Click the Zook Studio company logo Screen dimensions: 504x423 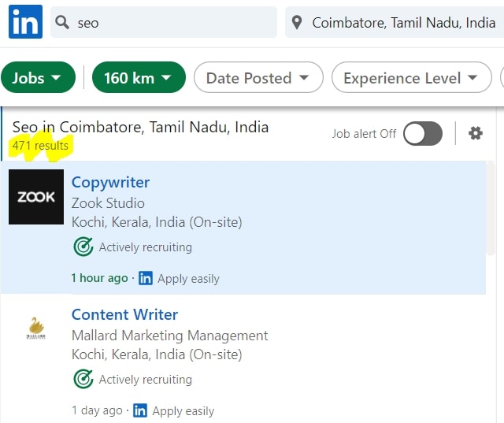[x=36, y=197]
